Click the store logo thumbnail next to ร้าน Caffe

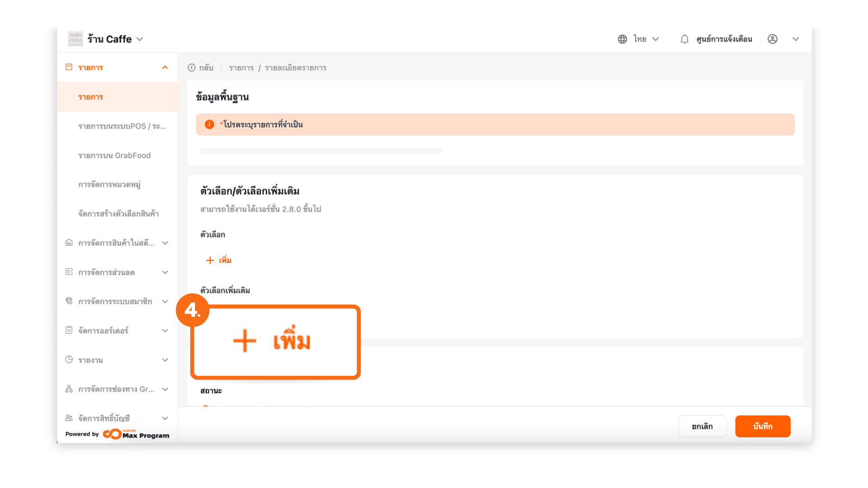[75, 39]
